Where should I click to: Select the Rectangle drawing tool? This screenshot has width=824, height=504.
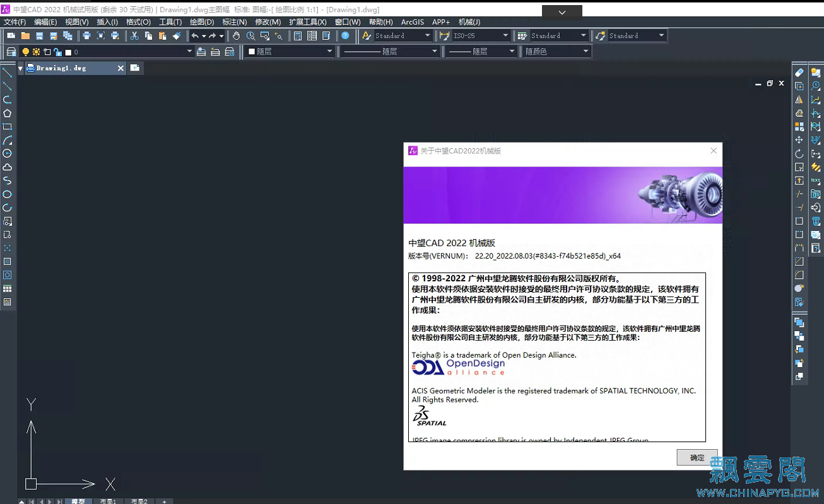click(8, 127)
